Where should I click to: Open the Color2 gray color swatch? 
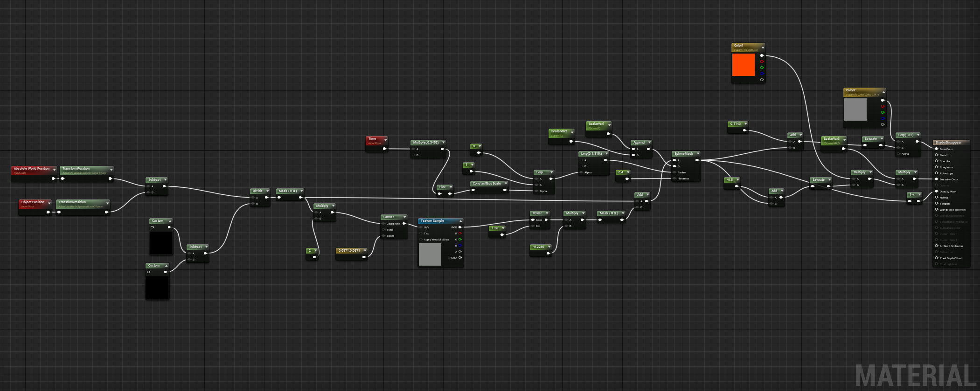(855, 110)
